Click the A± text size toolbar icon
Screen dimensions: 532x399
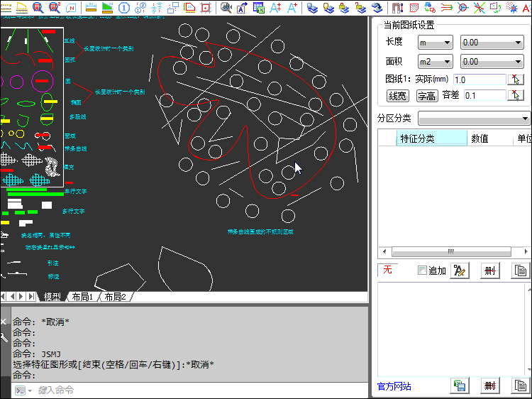click(x=275, y=8)
